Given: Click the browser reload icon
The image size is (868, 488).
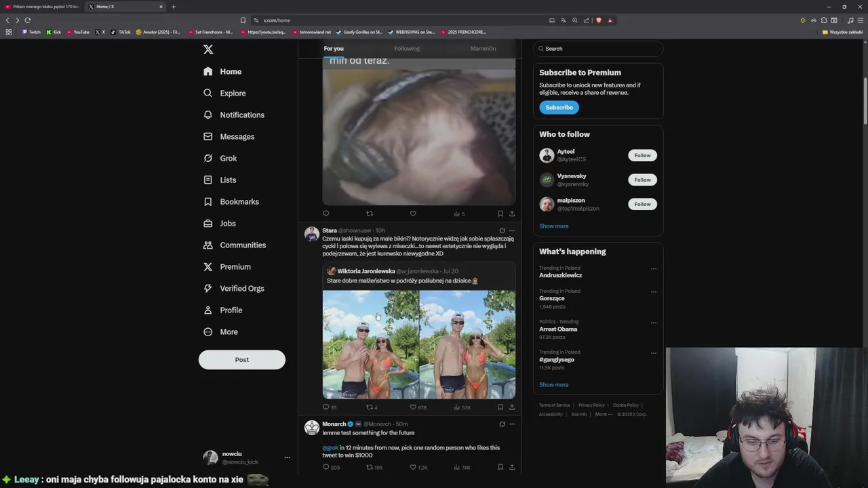Looking at the screenshot, I should (x=28, y=20).
